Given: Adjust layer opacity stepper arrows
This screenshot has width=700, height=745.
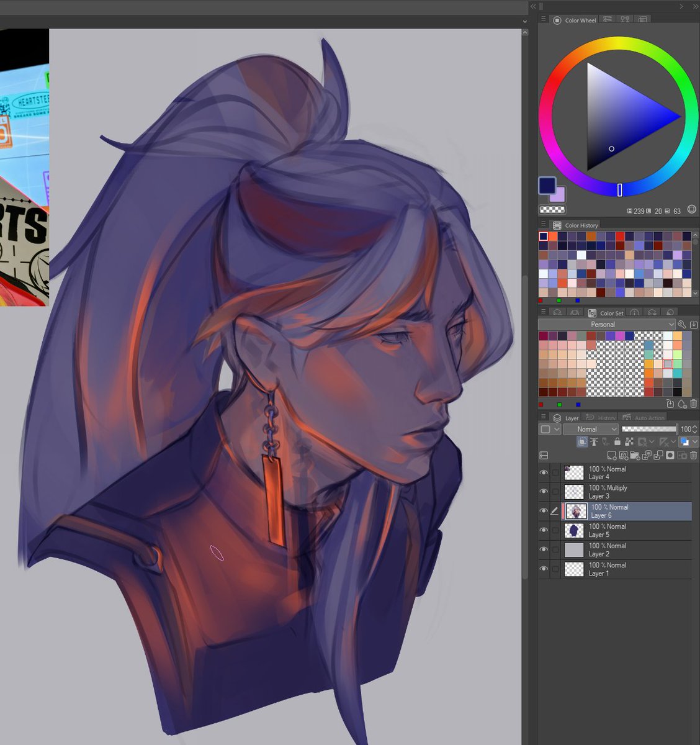Looking at the screenshot, I should coord(694,429).
